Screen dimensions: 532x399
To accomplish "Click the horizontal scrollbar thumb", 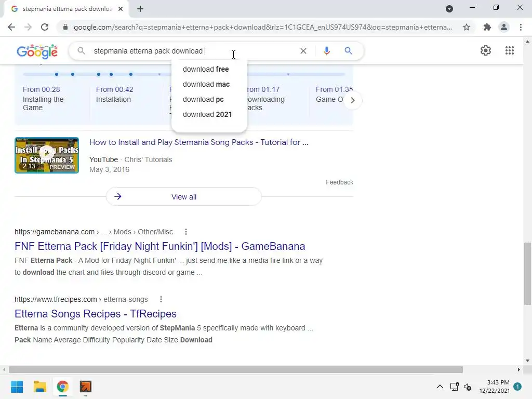I will [x=235, y=369].
